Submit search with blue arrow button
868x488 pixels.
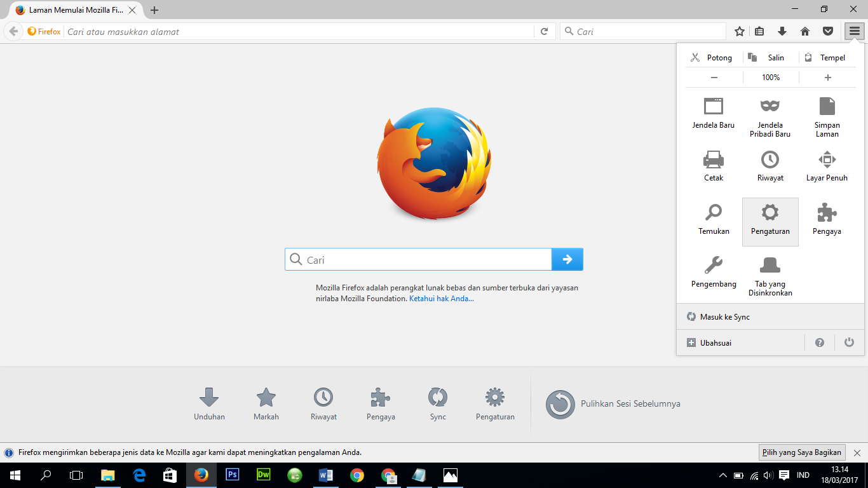click(567, 259)
